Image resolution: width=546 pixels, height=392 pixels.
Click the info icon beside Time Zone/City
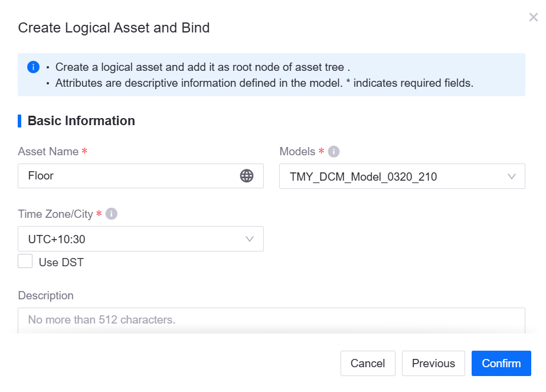coord(111,214)
